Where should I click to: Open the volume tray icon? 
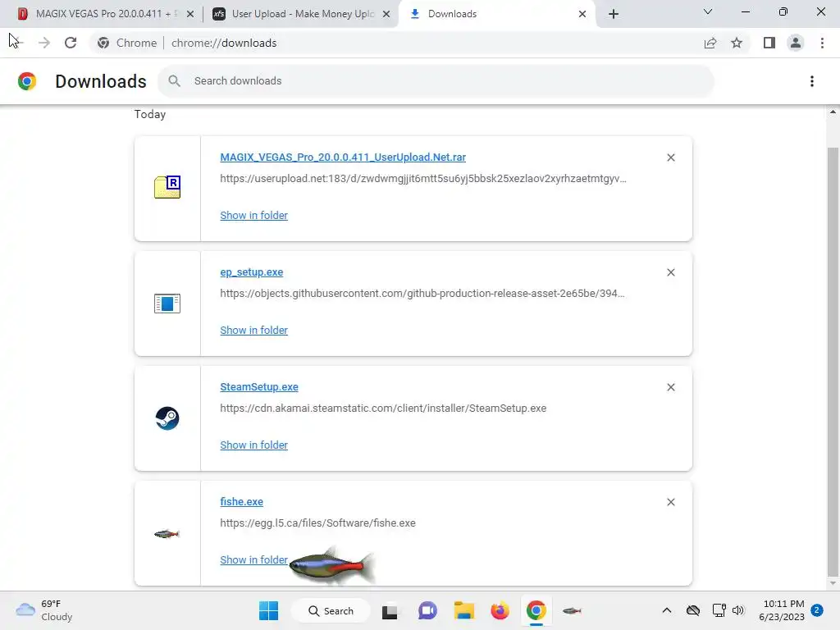738,610
